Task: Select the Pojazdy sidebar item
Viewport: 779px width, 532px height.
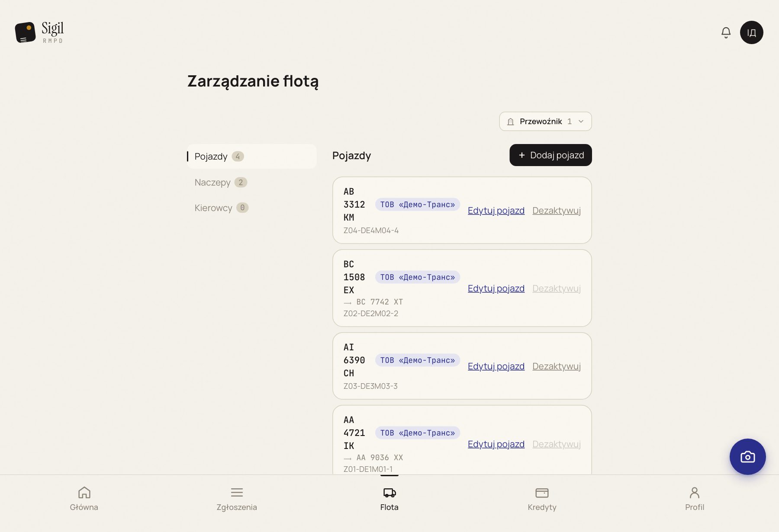Action: click(252, 156)
